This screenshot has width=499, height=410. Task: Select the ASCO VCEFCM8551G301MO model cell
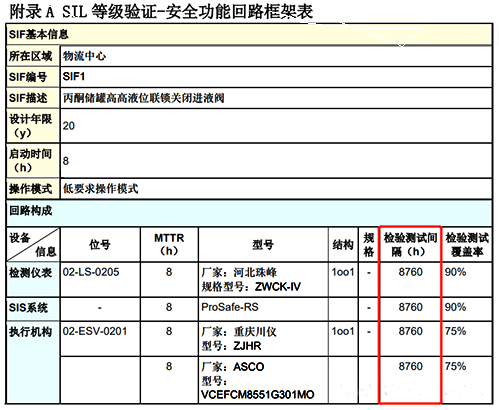(x=263, y=380)
